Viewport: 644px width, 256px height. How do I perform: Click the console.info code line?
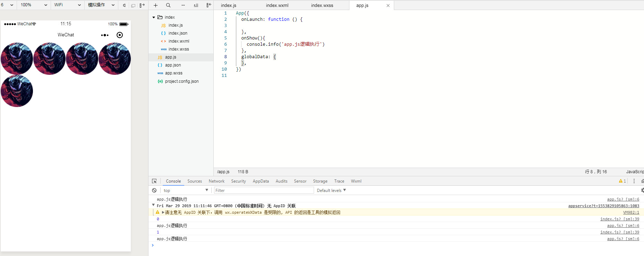[x=286, y=44]
